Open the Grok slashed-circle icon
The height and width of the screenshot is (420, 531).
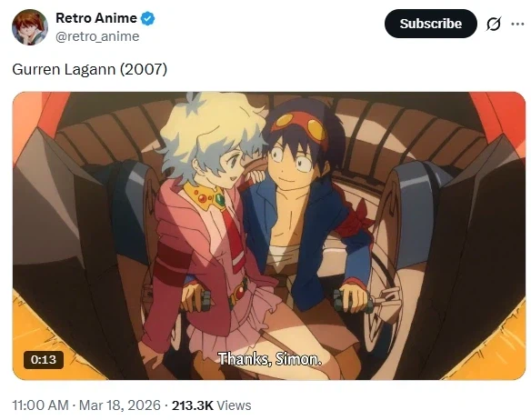[494, 24]
